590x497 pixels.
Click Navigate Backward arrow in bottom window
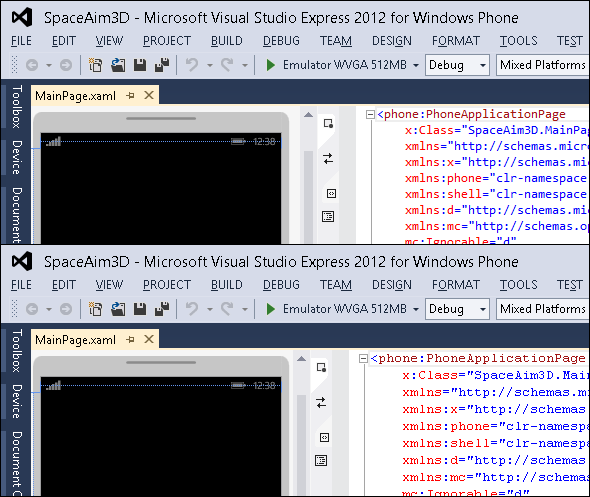(32, 309)
